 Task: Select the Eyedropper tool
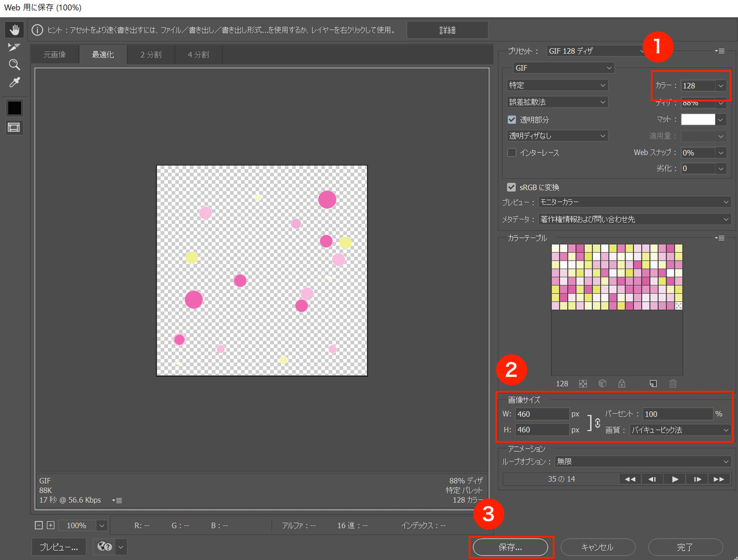(14, 82)
